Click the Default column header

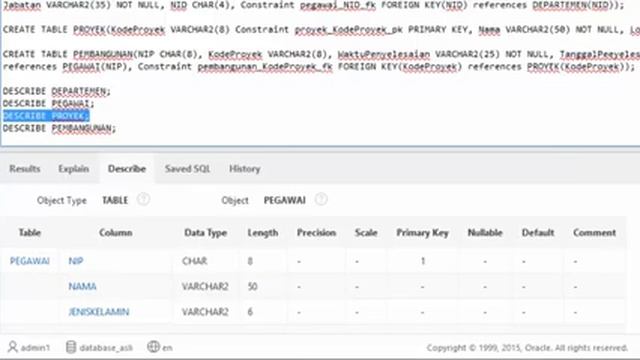pos(538,233)
